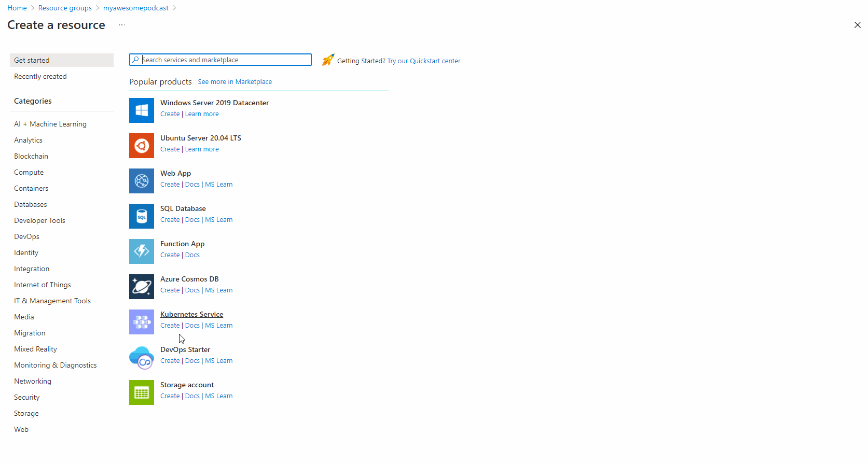Click the DevOps Starter cloud icon
The height and width of the screenshot is (464, 868).
142,357
